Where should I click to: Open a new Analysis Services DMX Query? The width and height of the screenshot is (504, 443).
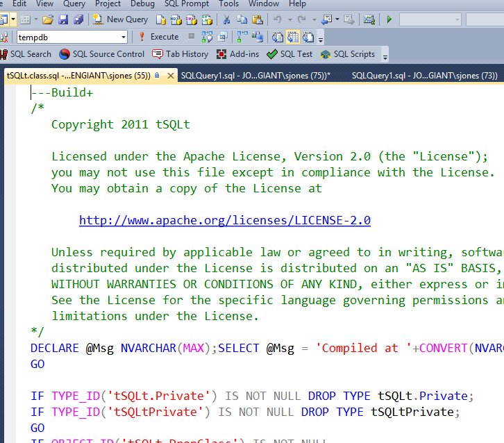click(x=192, y=19)
